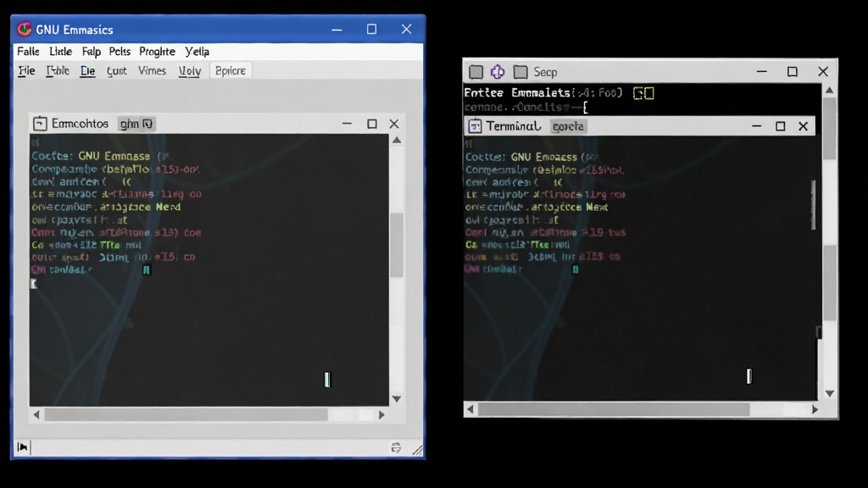Click the Bpricre button
This screenshot has width=868, height=488.
coord(231,71)
